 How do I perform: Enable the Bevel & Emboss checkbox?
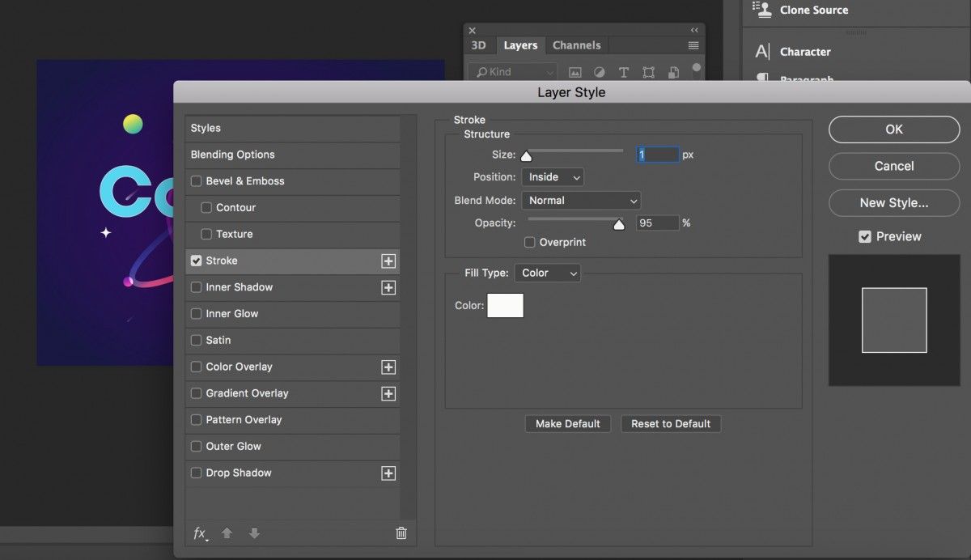pos(196,181)
